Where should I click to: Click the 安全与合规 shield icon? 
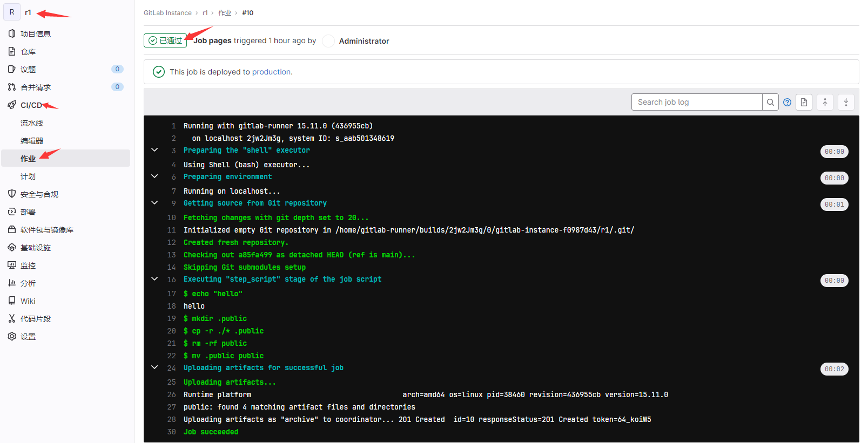[x=12, y=194]
